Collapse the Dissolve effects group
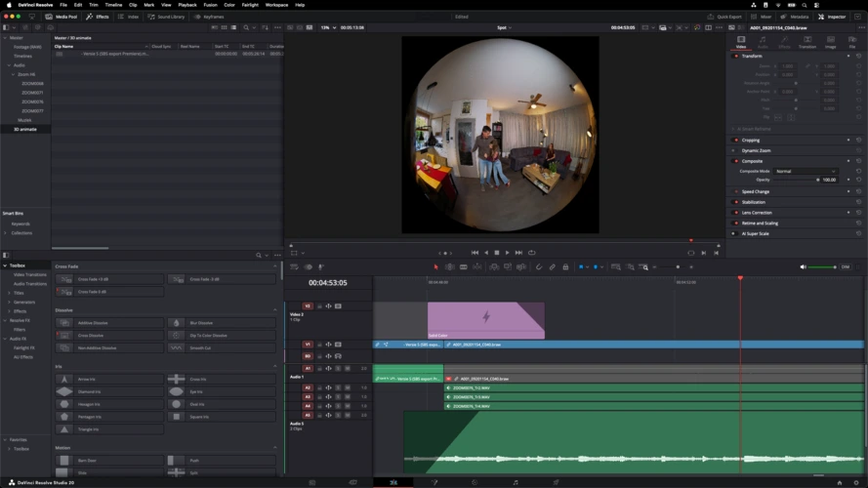The width and height of the screenshot is (868, 488). [275, 309]
